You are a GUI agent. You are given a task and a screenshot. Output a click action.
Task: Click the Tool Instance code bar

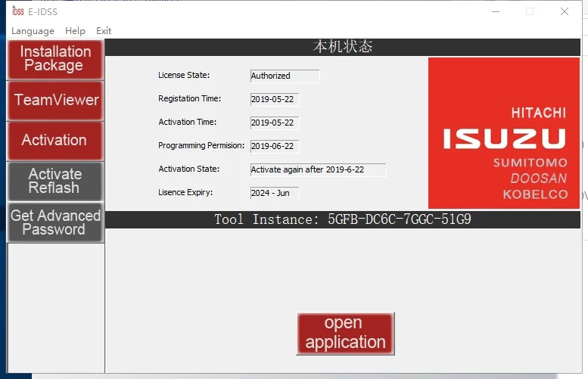342,219
